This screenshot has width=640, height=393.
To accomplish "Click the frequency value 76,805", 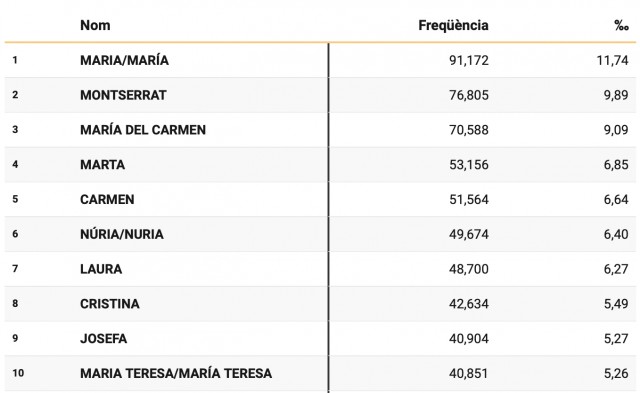I will 469,95.
